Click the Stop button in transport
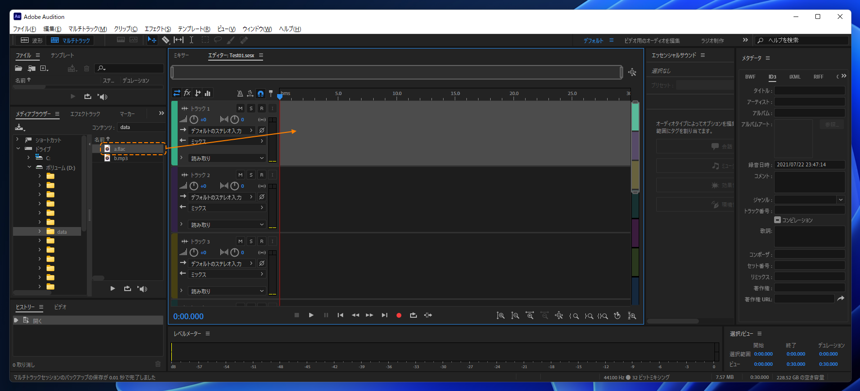This screenshot has height=391, width=860. coord(297,315)
